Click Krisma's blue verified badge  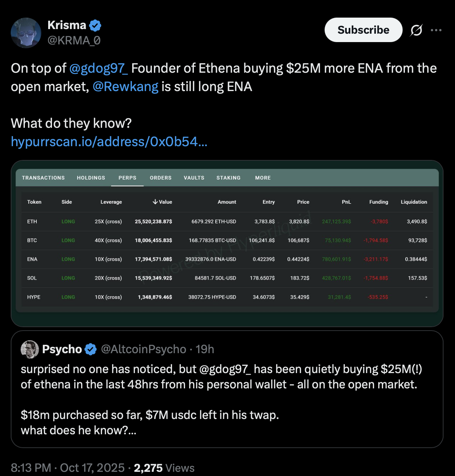(x=95, y=26)
